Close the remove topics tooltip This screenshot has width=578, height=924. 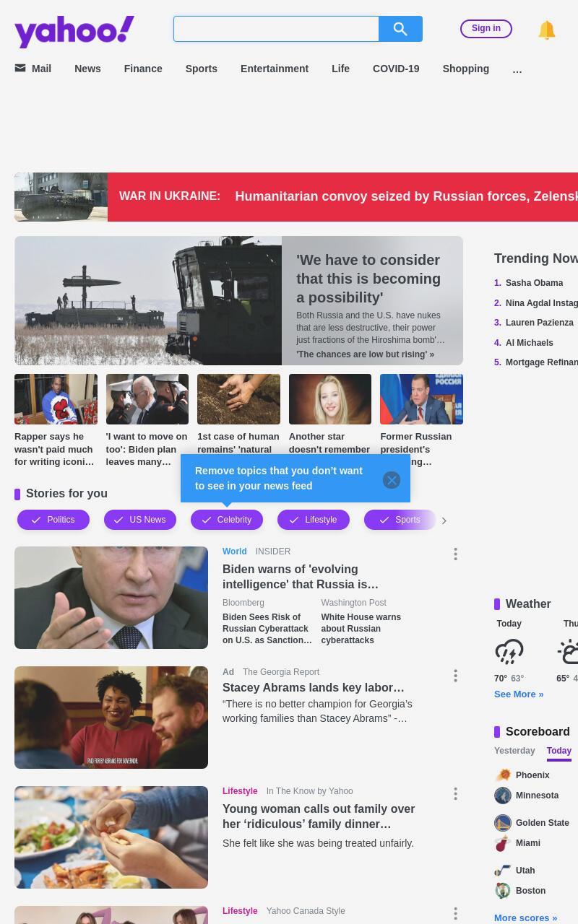point(392,480)
